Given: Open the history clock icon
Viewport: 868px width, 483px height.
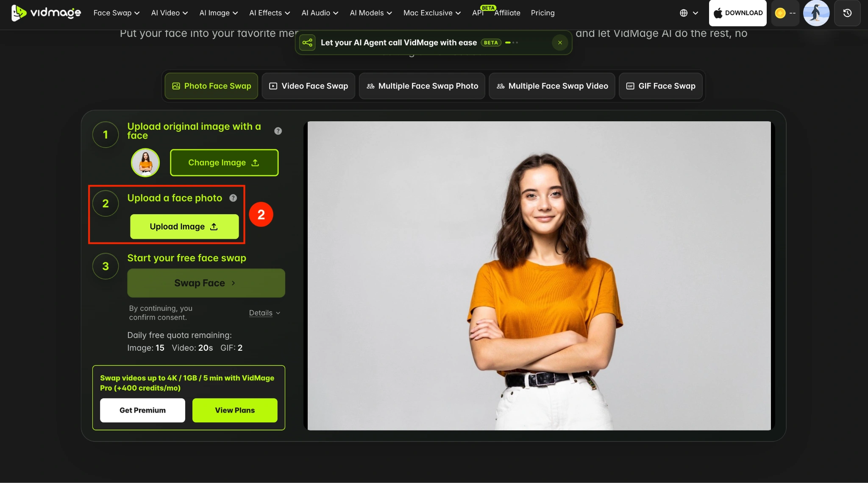Looking at the screenshot, I should [847, 13].
